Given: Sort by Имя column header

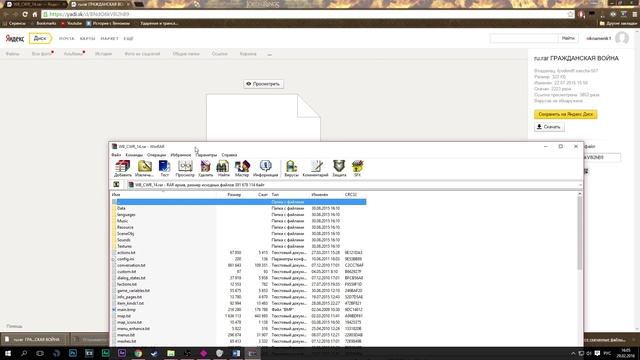Looking at the screenshot, I should click(x=116, y=195).
